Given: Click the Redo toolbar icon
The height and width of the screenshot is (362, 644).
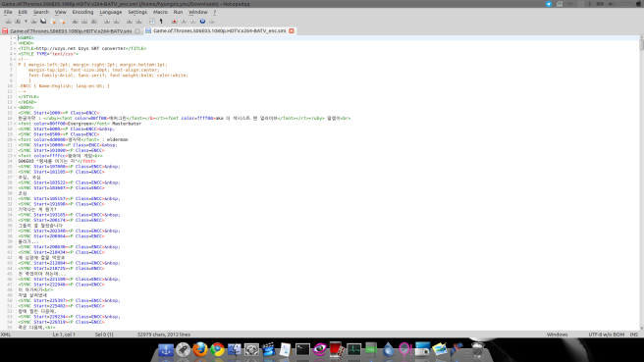Looking at the screenshot, I should coord(116,22).
